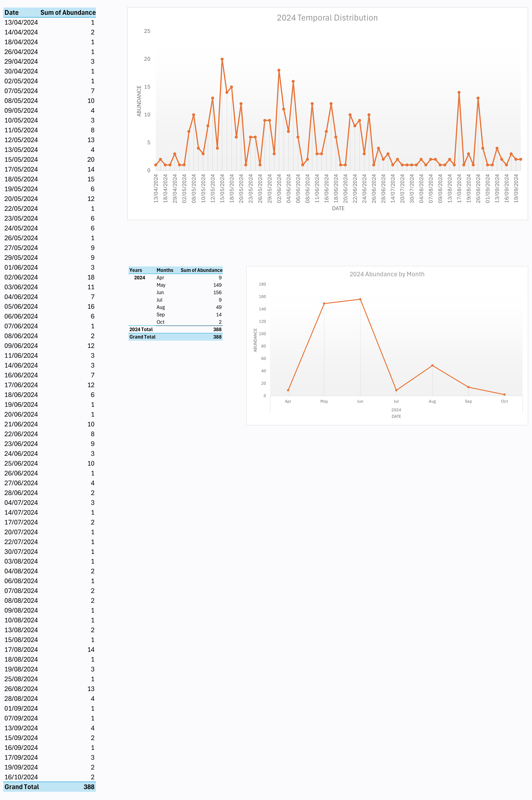The image size is (532, 800).
Task: Click the Aug data point in monthly chart
Action: [432, 366]
